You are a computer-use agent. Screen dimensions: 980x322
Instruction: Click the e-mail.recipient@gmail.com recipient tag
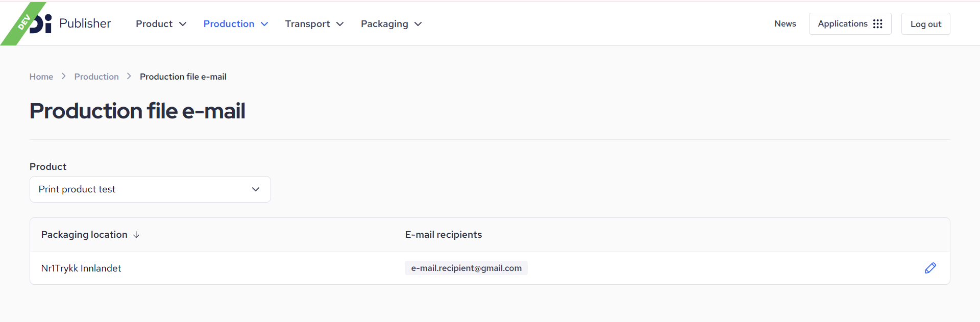pos(466,268)
